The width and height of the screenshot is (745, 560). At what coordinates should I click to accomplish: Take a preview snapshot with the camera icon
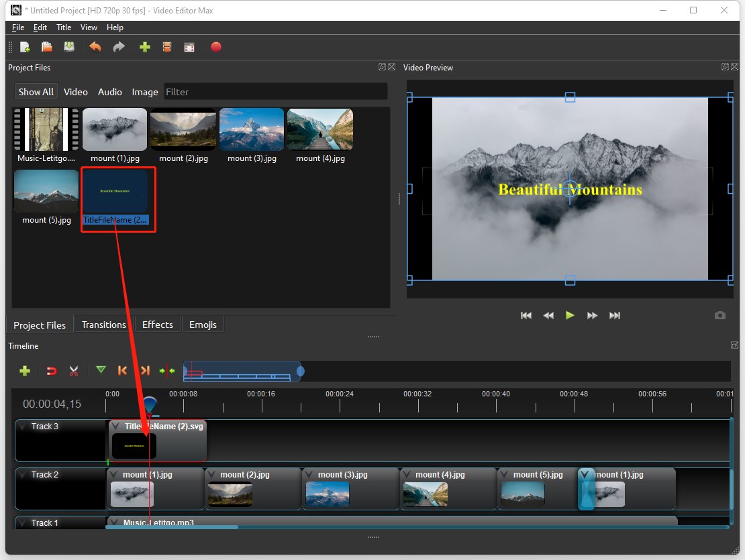720,315
